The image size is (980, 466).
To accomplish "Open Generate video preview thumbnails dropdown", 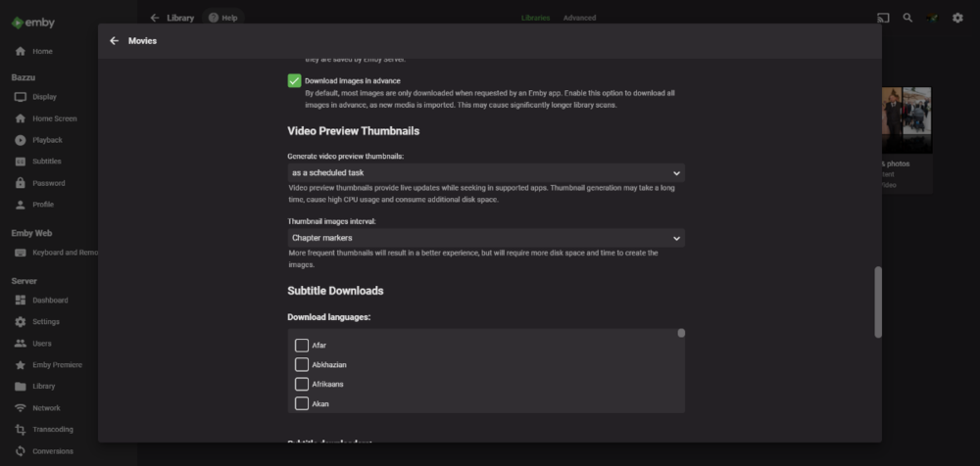I will pos(485,173).
